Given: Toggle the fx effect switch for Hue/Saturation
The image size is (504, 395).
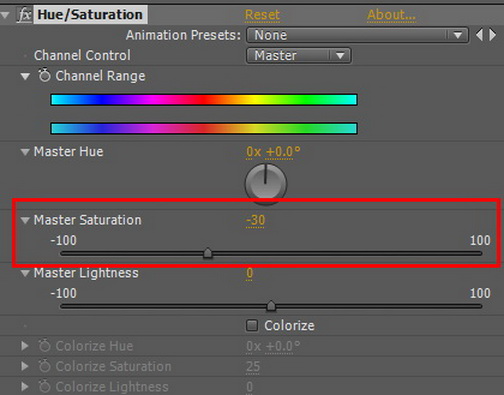Looking at the screenshot, I should pyautogui.click(x=24, y=15).
